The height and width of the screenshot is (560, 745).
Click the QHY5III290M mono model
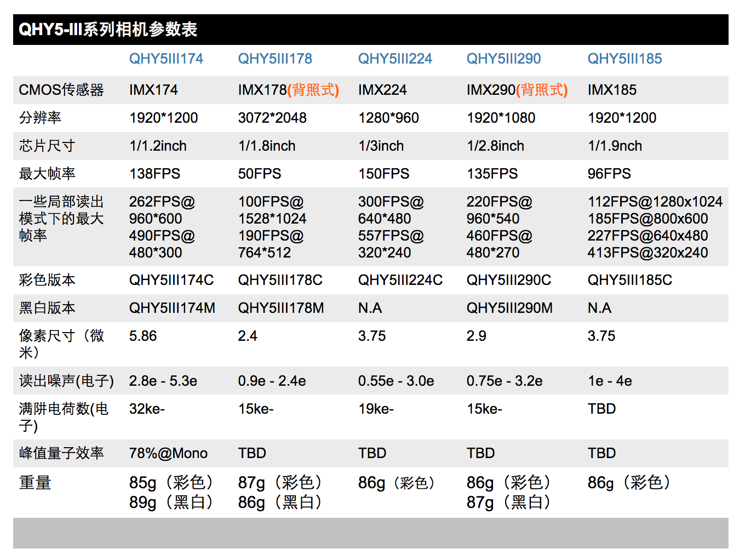point(509,308)
